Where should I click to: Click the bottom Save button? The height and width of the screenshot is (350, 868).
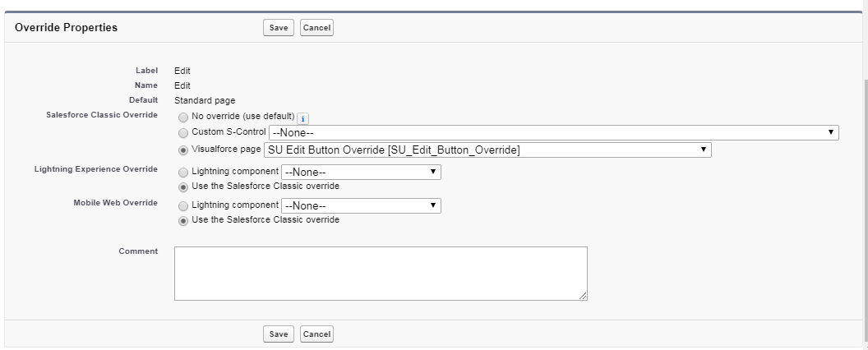point(279,334)
